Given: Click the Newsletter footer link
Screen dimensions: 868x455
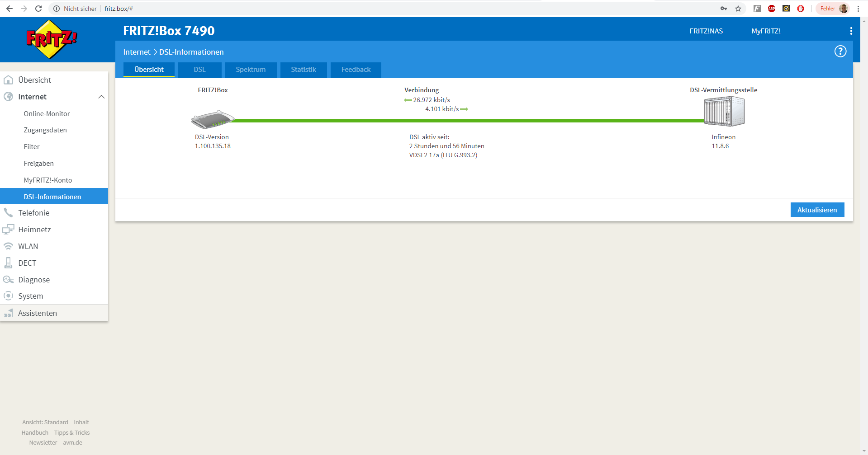Looking at the screenshot, I should tap(43, 443).
